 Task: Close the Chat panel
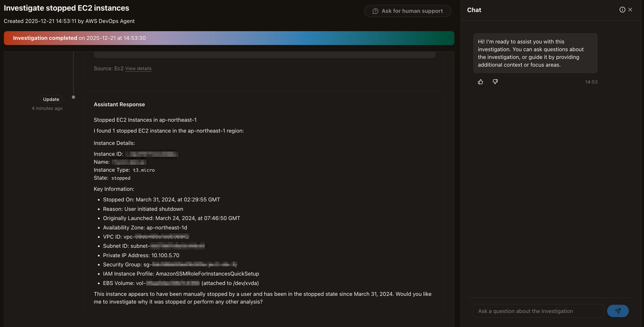[631, 10]
